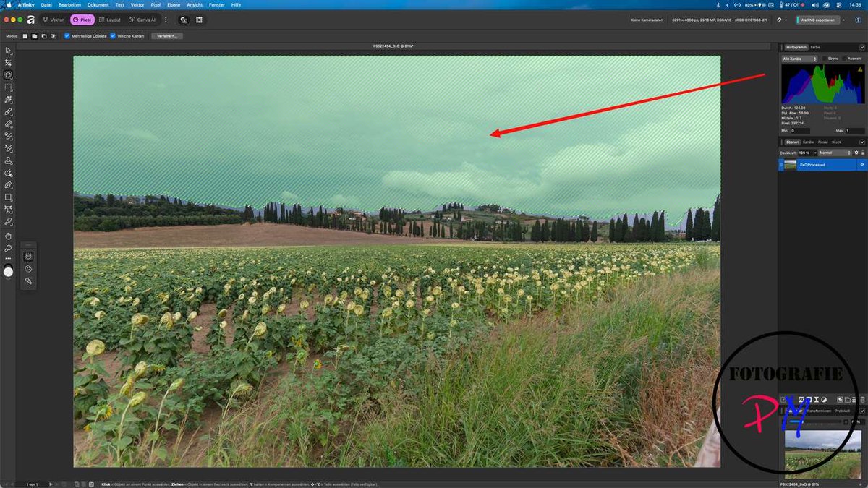Image resolution: width=868 pixels, height=488 pixels.
Task: Open the help question mark icon
Action: [858, 20]
